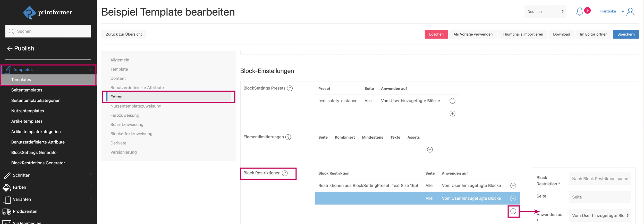Viewport: 644px width, 224px height.
Task: Collapse the Templates sidebar section
Action: [x=91, y=69]
